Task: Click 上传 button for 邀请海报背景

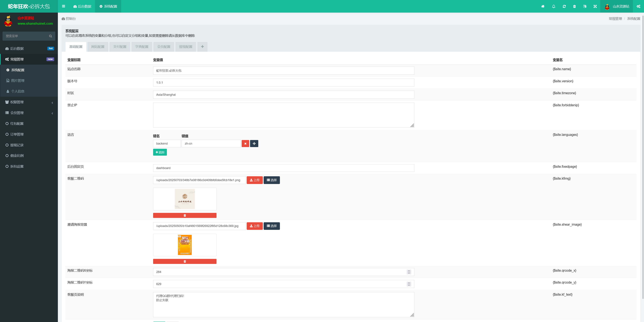Action: point(255,226)
